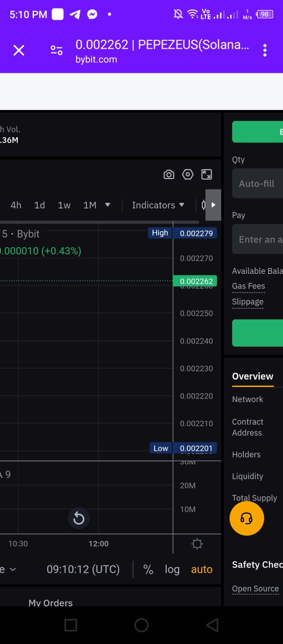This screenshot has height=644, width=283.
Task: Click the Low price label 0.002201
Action: pos(183,448)
